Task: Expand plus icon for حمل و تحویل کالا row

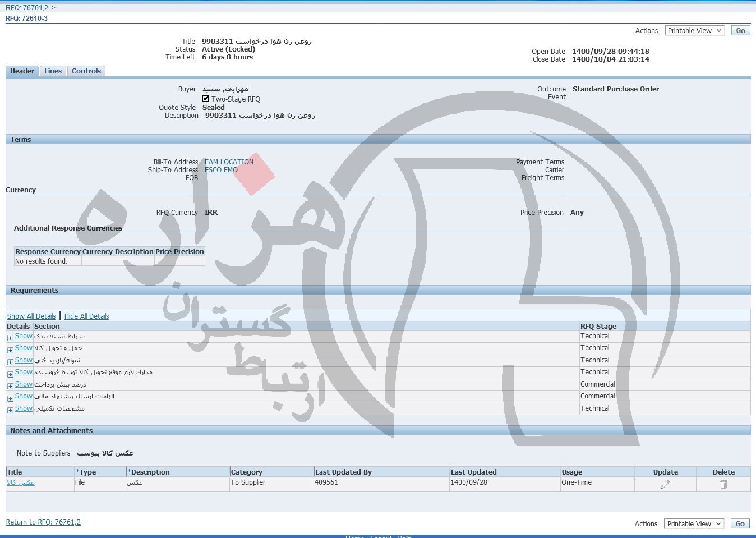Action: click(10, 350)
